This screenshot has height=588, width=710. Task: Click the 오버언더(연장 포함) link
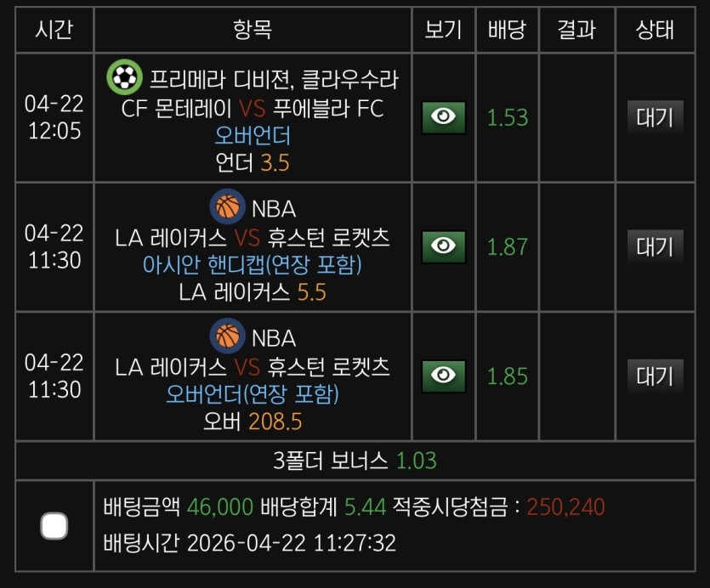click(x=253, y=394)
